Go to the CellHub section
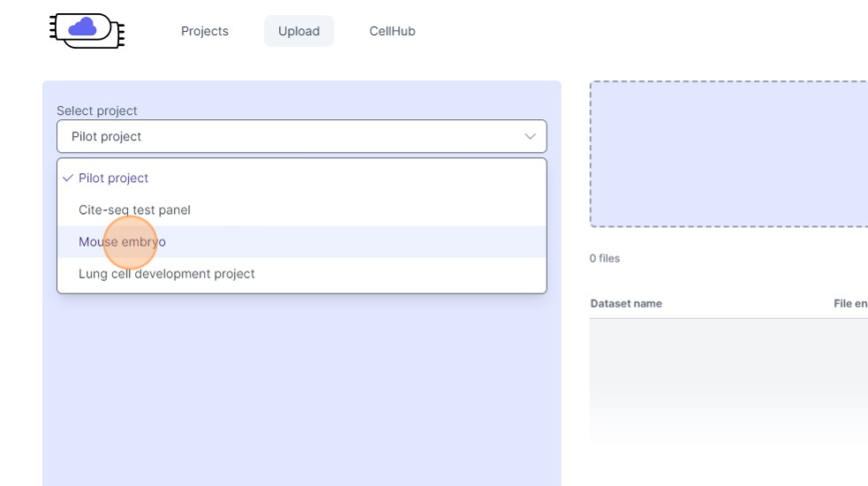The height and width of the screenshot is (486, 868). click(392, 31)
